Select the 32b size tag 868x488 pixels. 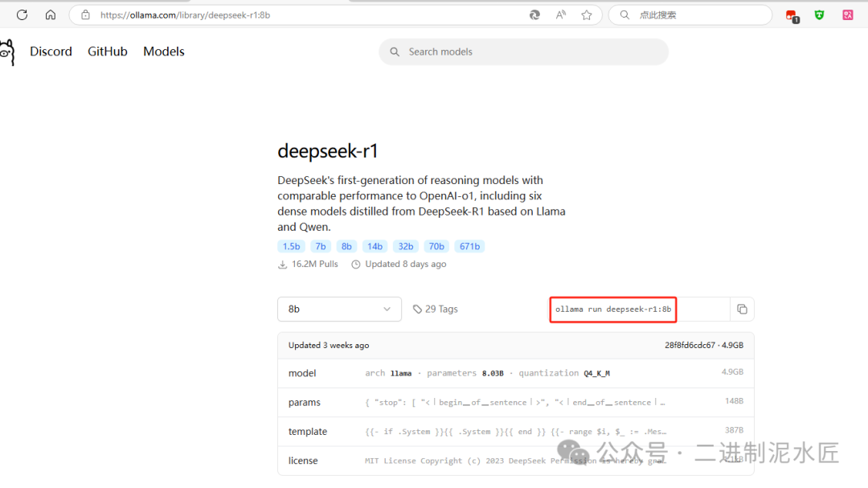406,247
